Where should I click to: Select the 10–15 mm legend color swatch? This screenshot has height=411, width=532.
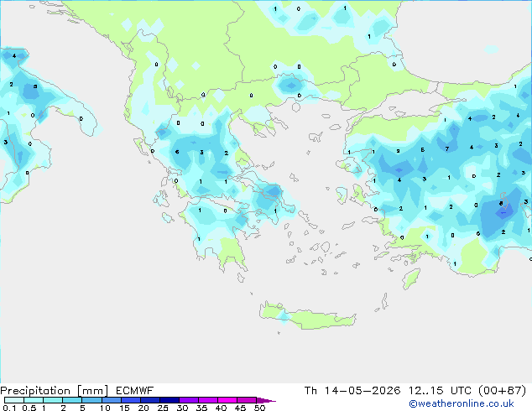click(x=112, y=400)
